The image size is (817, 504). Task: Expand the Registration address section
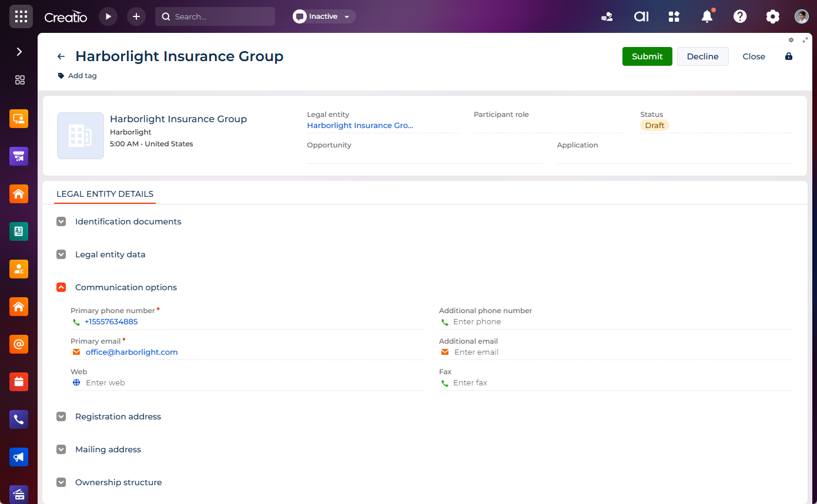click(x=61, y=416)
